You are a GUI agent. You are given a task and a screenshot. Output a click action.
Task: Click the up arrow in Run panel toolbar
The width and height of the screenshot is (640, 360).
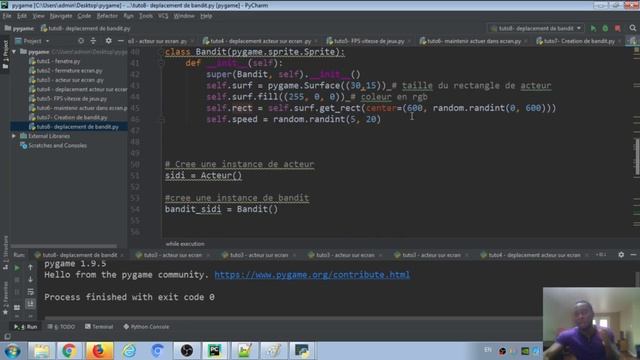(30, 267)
